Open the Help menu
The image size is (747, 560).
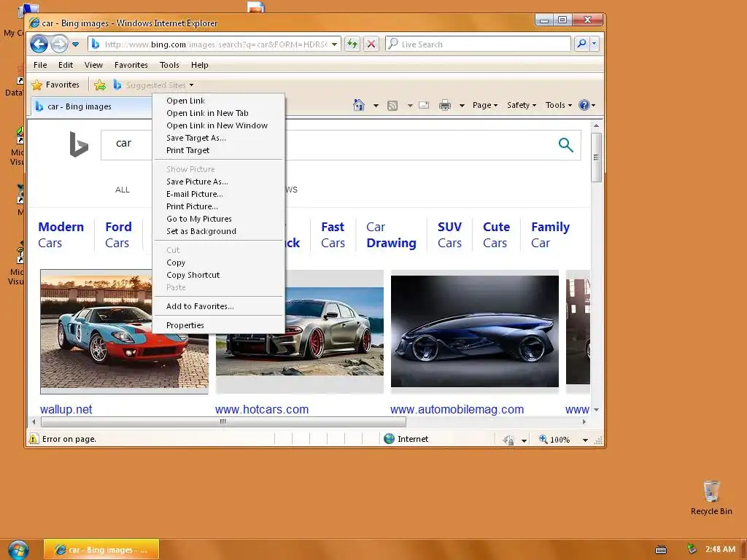coord(200,65)
